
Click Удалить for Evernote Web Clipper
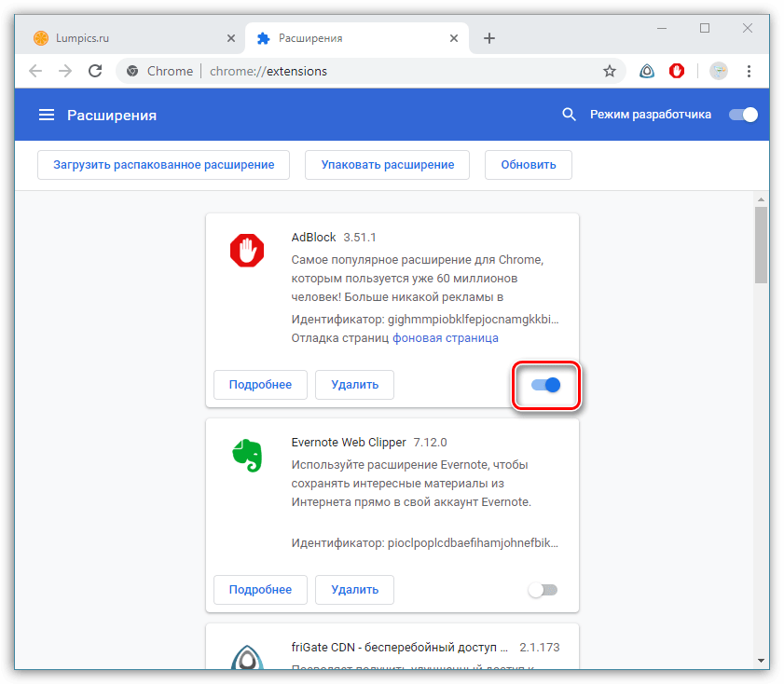click(x=354, y=590)
